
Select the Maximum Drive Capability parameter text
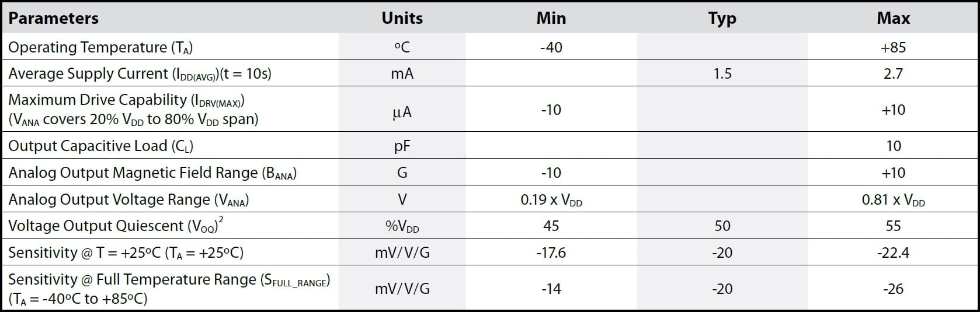[x=133, y=109]
